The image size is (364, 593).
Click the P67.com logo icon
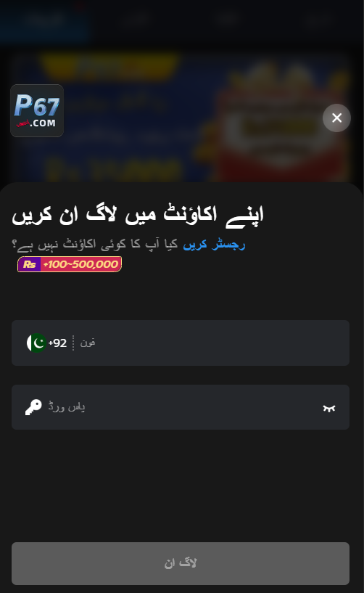(37, 111)
